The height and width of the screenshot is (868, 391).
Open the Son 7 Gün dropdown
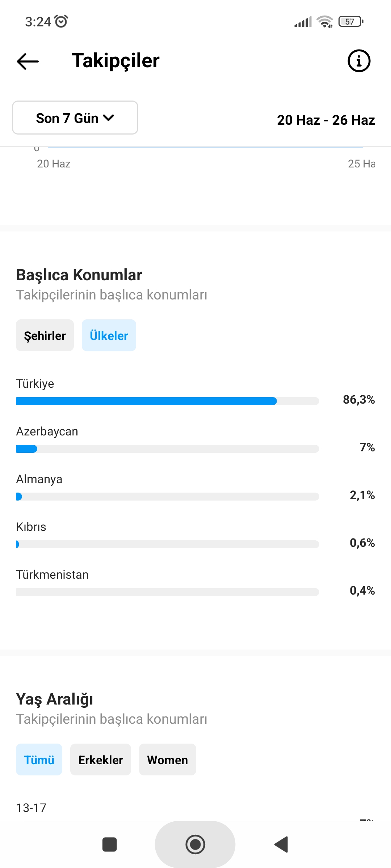[75, 118]
